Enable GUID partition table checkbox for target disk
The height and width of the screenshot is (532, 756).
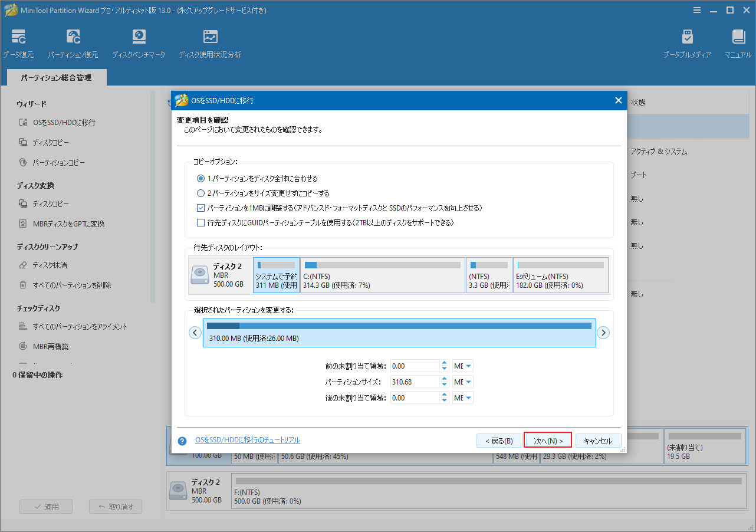201,223
